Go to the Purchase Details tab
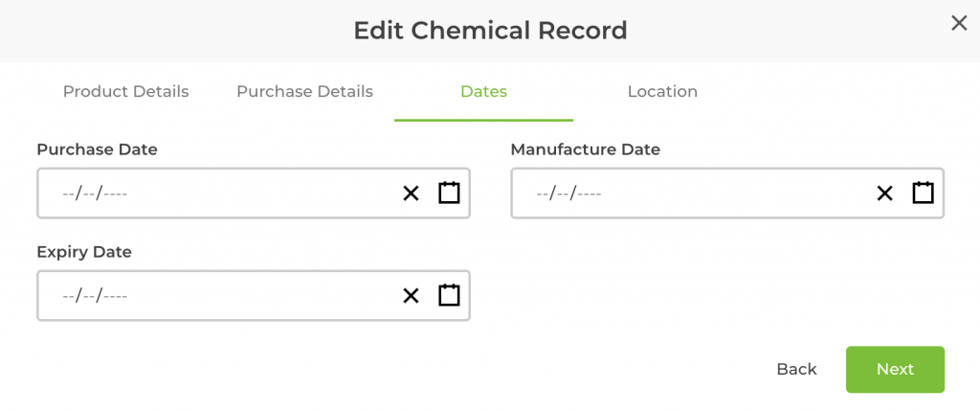Viewport: 980px width, 411px height. click(304, 92)
